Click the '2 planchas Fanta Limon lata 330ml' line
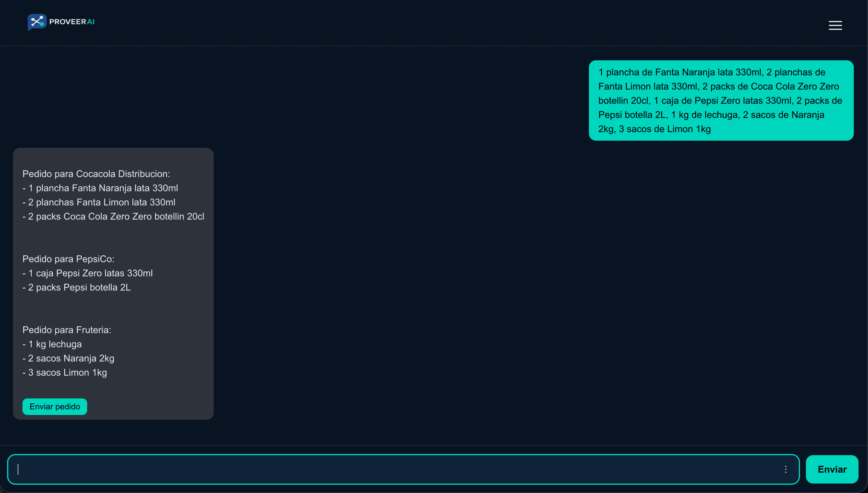The height and width of the screenshot is (493, 868). click(x=99, y=202)
